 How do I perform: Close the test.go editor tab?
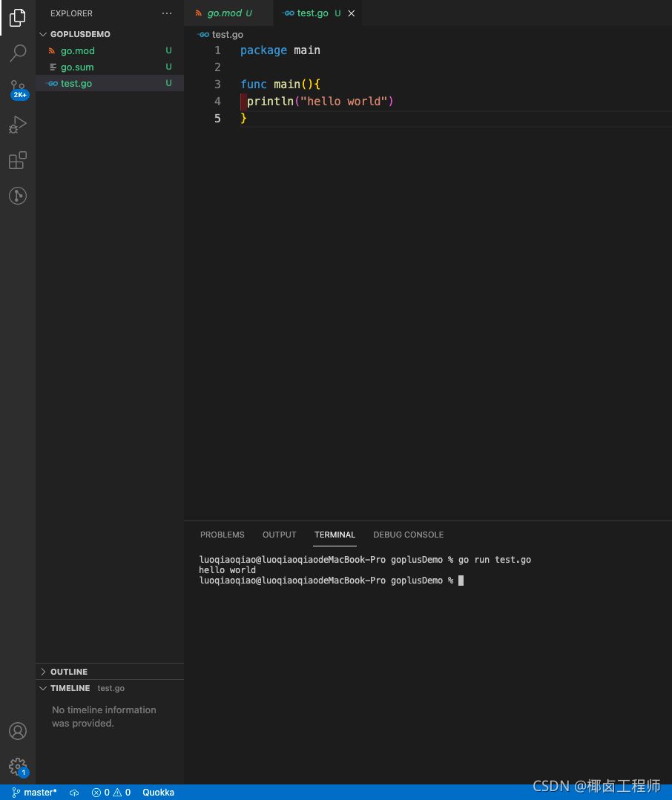pos(352,13)
